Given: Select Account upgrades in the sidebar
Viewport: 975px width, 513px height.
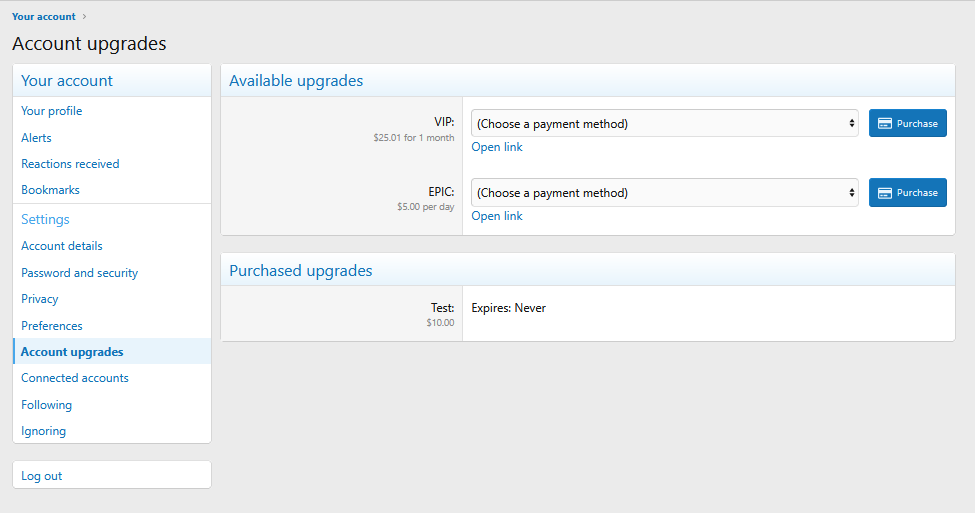Looking at the screenshot, I should pos(72,352).
